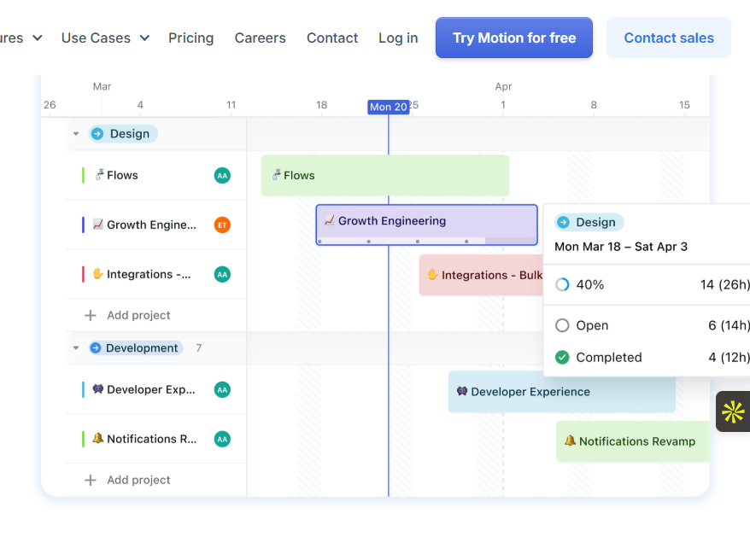Viewport: 750px width, 560px height.
Task: Click the hand emoji in Integrations sidebar row
Action: click(x=98, y=274)
